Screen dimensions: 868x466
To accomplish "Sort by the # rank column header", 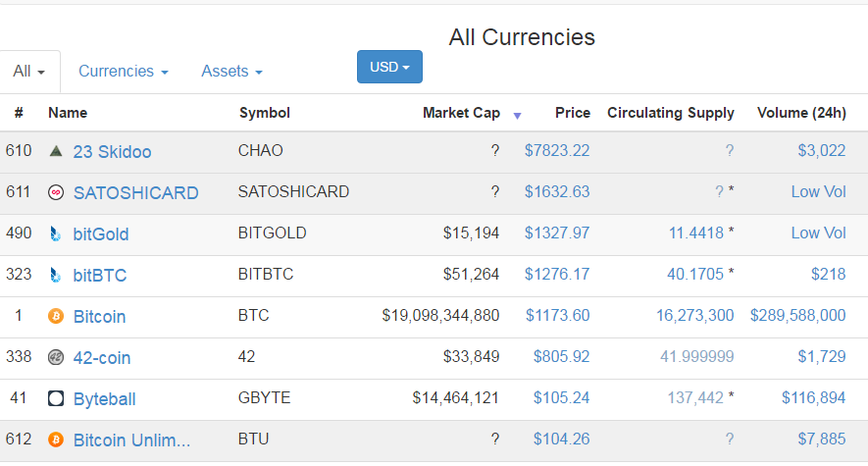I will coord(19,113).
